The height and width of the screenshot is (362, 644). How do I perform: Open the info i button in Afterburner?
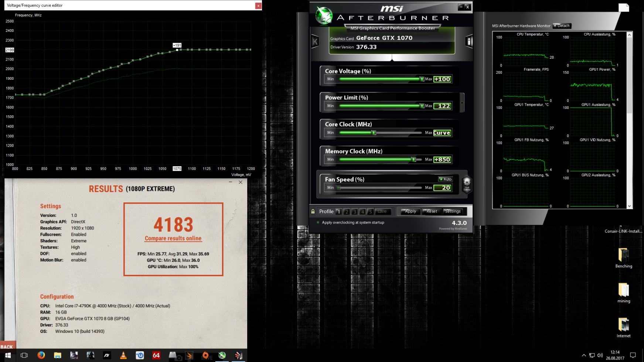[469, 41]
